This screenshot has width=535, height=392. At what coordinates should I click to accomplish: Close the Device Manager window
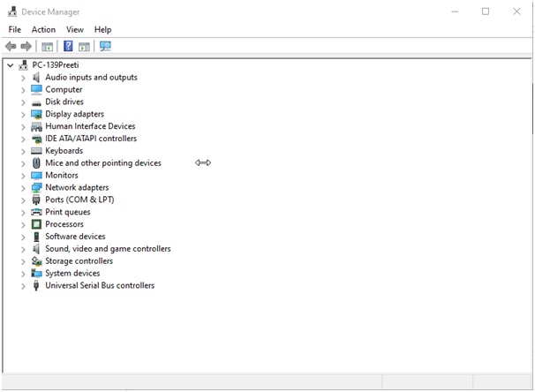coord(516,11)
